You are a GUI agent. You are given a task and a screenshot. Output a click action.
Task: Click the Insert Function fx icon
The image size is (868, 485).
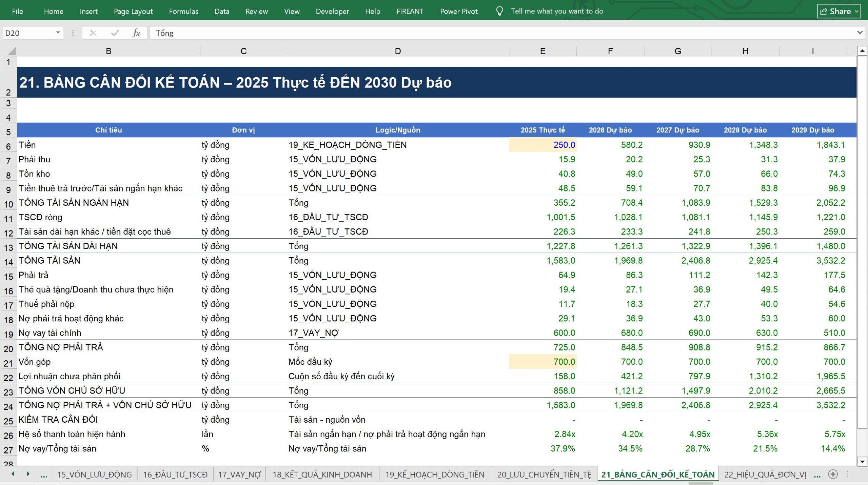[x=136, y=33]
